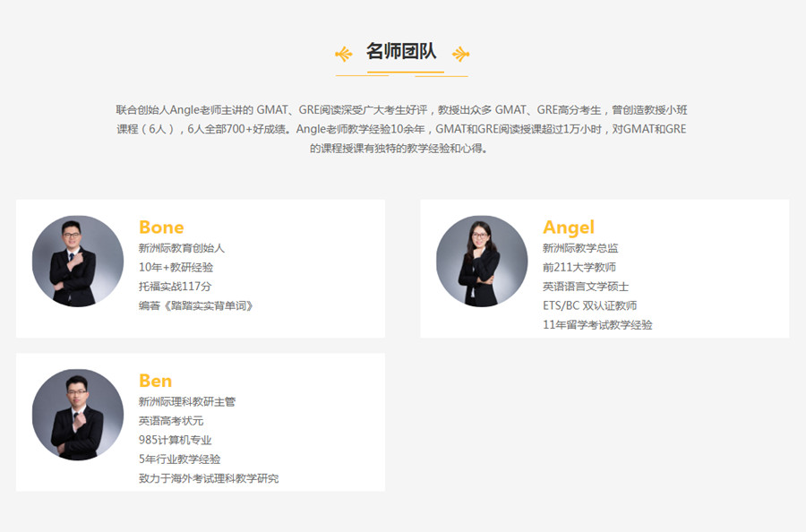Viewport: 806px width, 532px height.
Task: Click the text 新洲际教育创始人
Action: [x=182, y=248]
